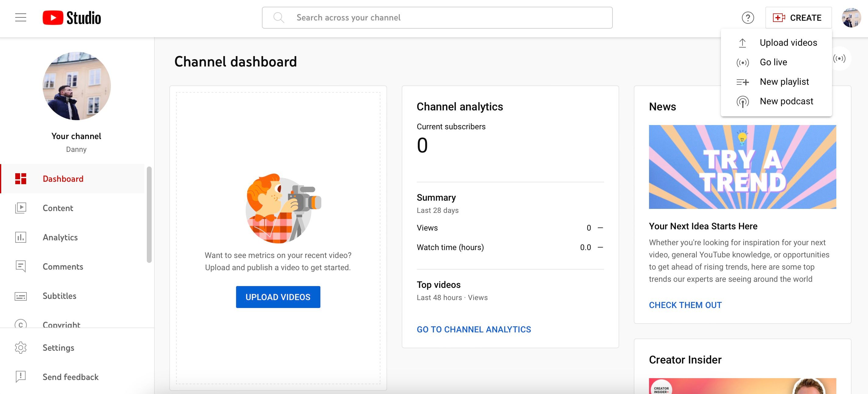Focus the Search across your channel field

[x=437, y=18]
